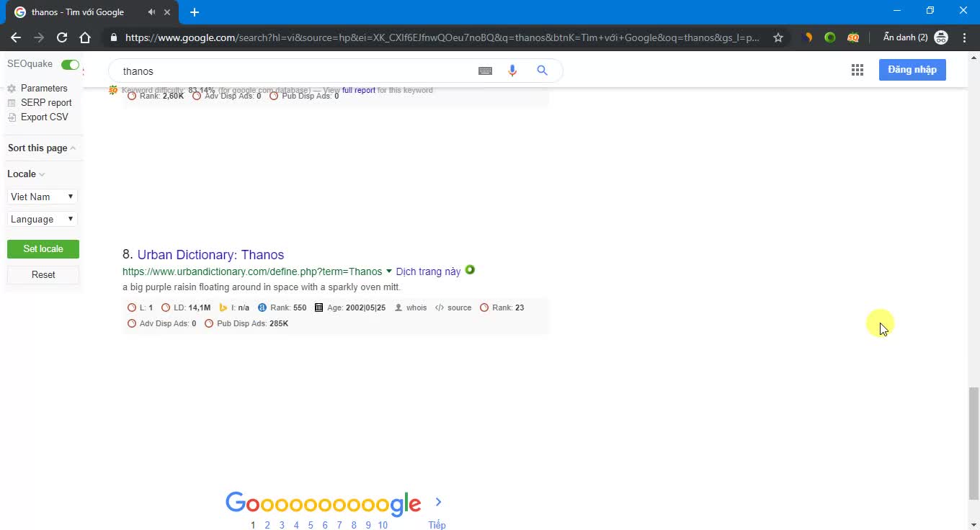Screen dimensions: 980x530
Task: Open the Parameters gear in SEOquake
Action: [12, 89]
